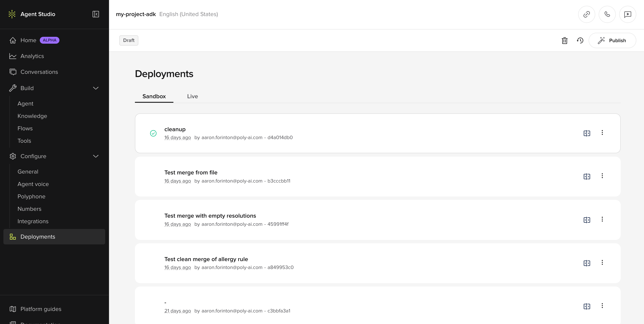The height and width of the screenshot is (324, 644).
Task: Open the chat preview icon
Action: click(628, 14)
